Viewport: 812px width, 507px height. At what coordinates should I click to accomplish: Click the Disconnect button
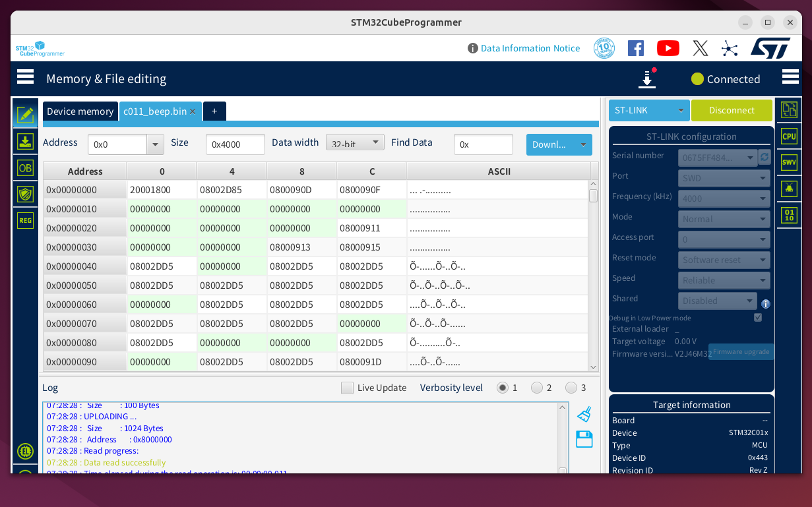[732, 110]
